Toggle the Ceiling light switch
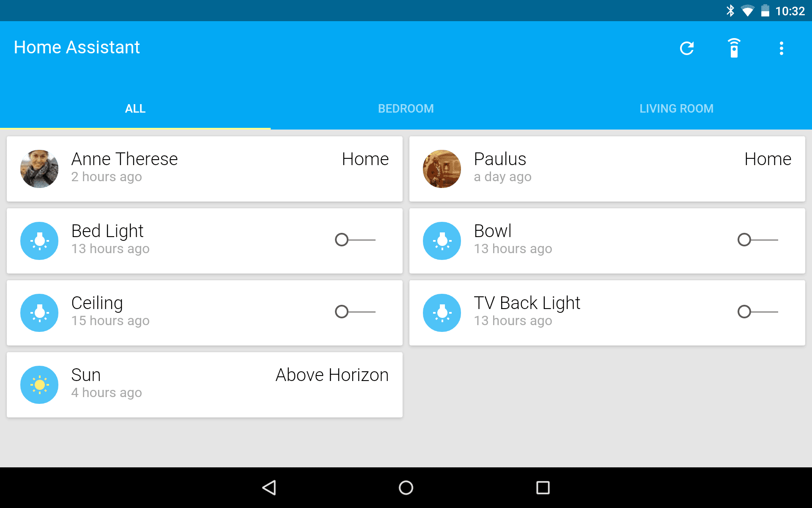This screenshot has height=508, width=812. (x=355, y=312)
